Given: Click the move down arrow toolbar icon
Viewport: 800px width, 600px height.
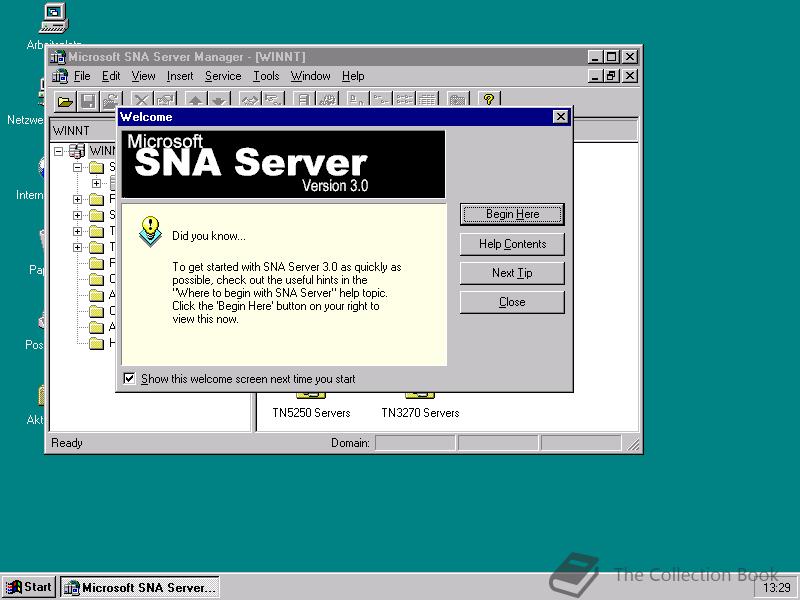Looking at the screenshot, I should [x=218, y=99].
